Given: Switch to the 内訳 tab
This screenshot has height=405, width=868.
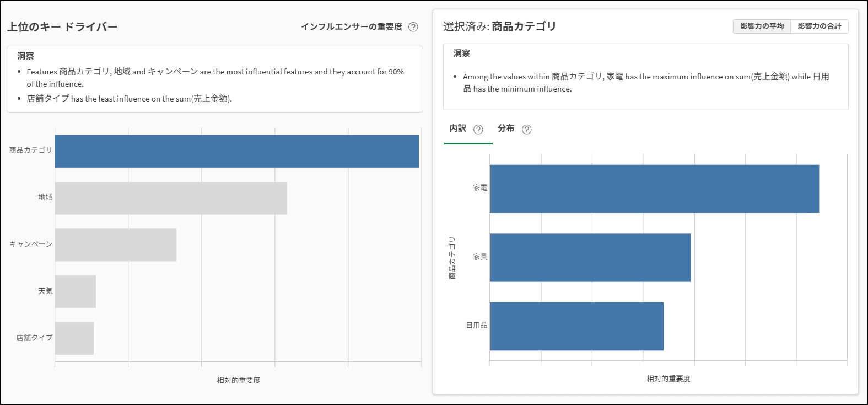Looking at the screenshot, I should click(x=457, y=129).
